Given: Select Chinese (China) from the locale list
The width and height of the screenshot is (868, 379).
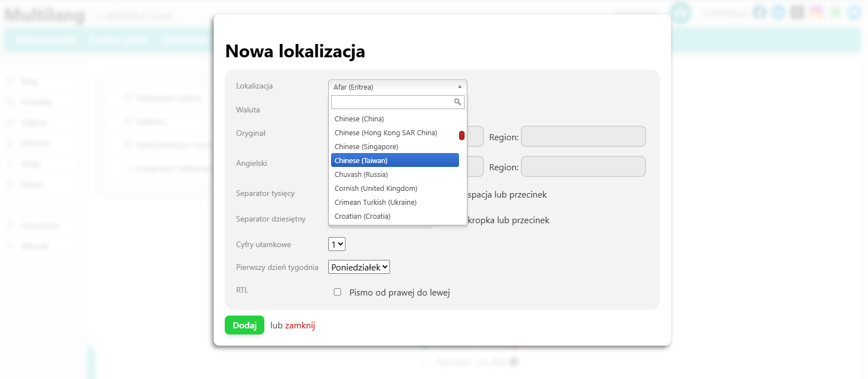Looking at the screenshot, I should point(359,119).
